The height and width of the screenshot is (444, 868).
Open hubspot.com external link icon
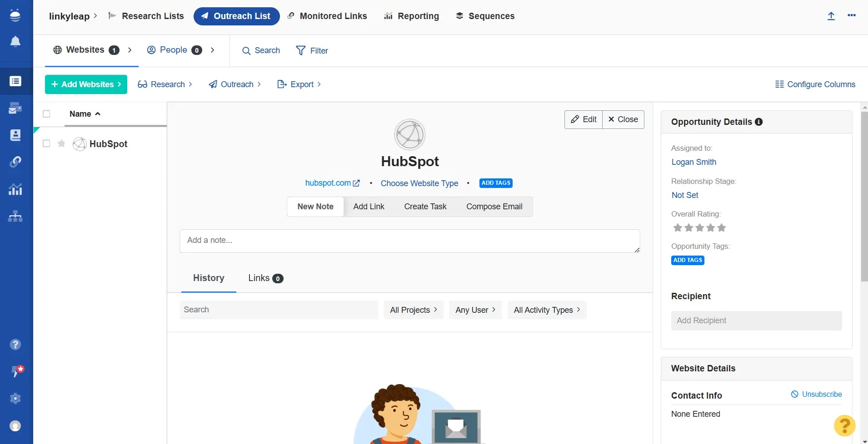pyautogui.click(x=356, y=183)
